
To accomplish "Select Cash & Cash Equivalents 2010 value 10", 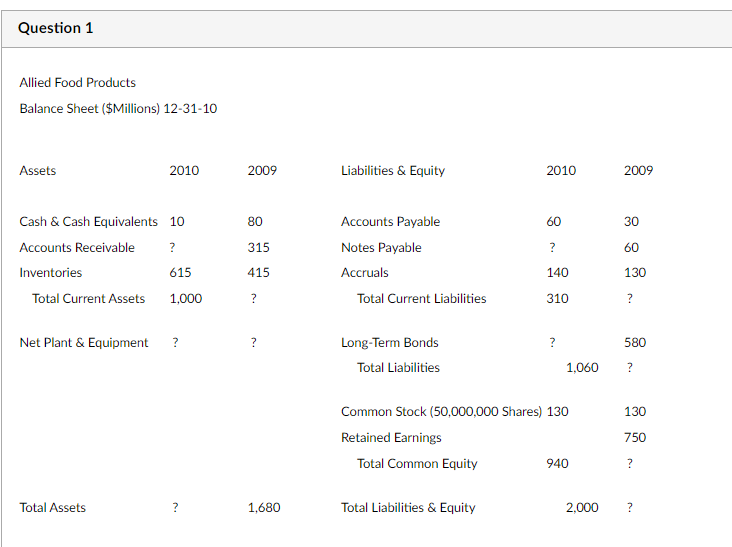I will pyautogui.click(x=176, y=222).
